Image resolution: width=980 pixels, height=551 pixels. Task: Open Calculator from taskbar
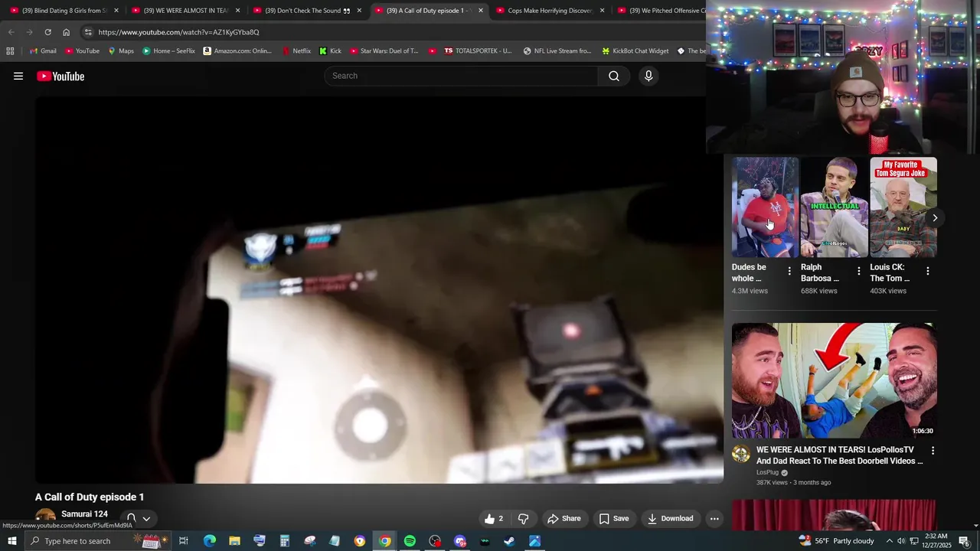284,541
